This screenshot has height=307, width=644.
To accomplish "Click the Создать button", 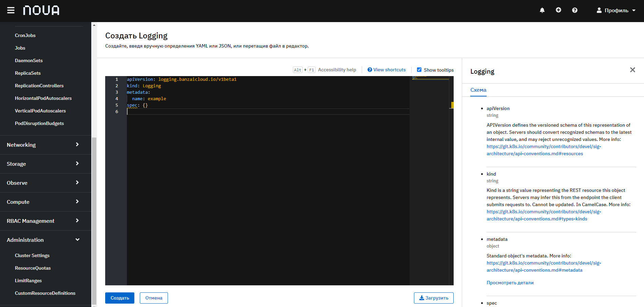I will (x=120, y=298).
